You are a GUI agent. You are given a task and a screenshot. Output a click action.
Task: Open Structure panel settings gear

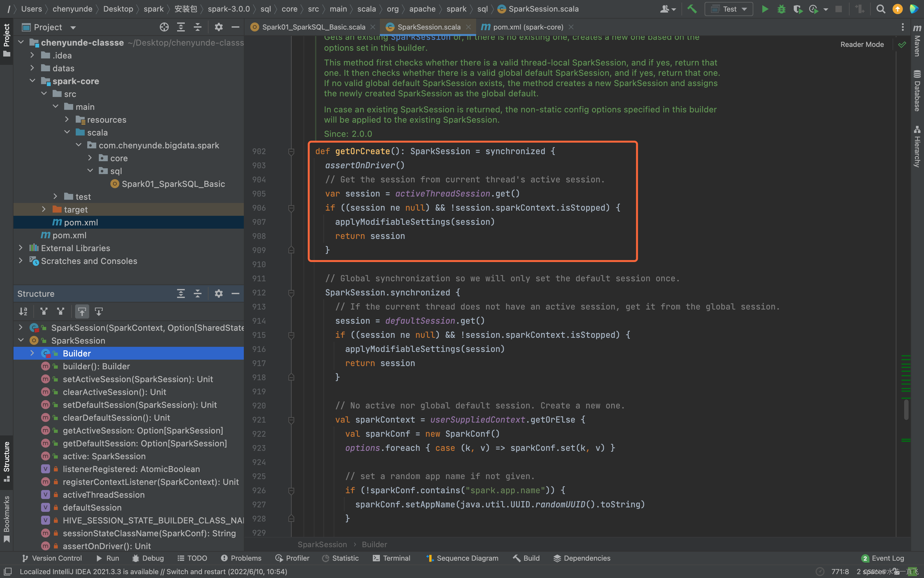pyautogui.click(x=218, y=293)
